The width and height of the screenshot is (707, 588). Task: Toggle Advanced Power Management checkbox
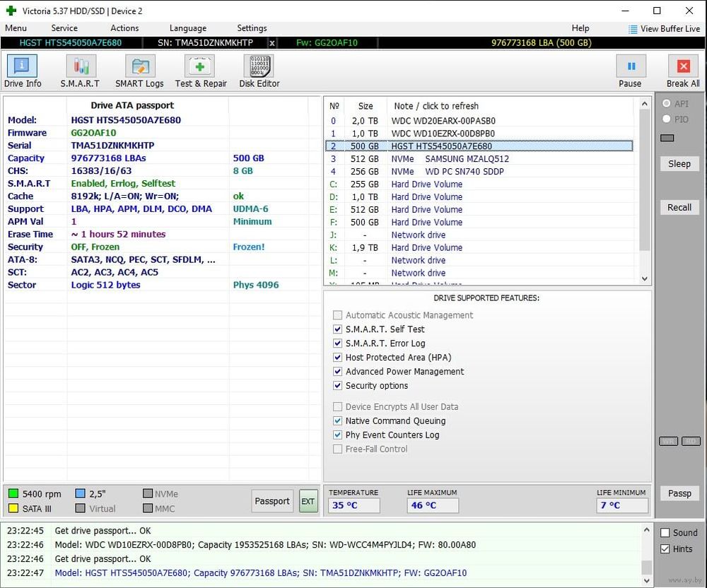click(x=337, y=371)
